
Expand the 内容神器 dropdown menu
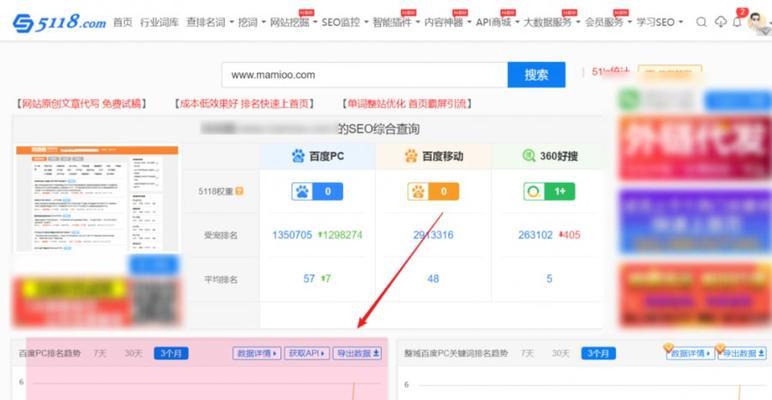click(x=448, y=22)
